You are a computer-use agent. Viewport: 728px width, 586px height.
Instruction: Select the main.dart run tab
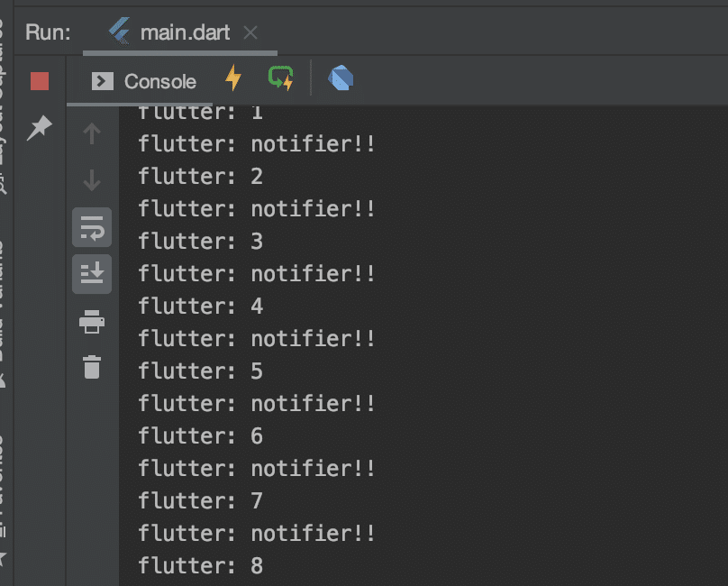(x=179, y=33)
